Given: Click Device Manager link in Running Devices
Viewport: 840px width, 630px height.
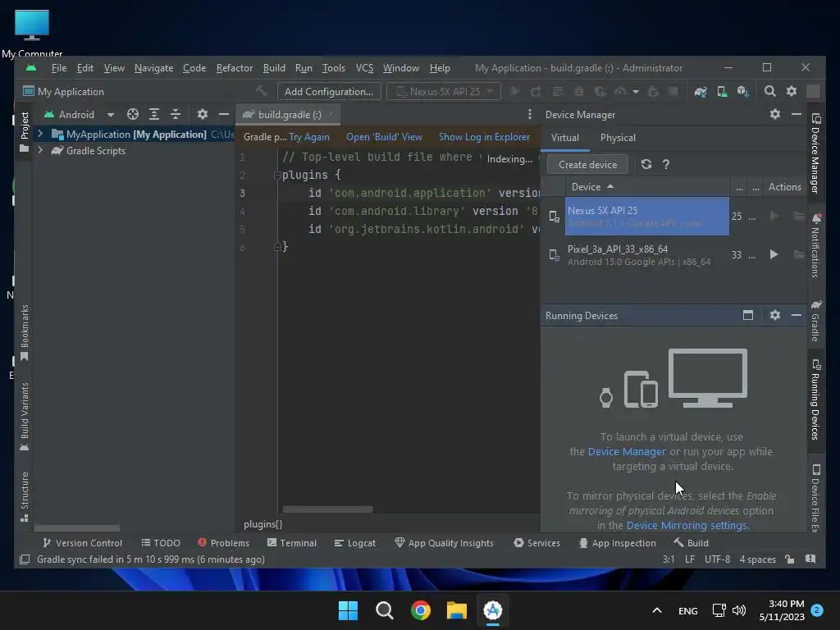Looking at the screenshot, I should click(x=627, y=452).
